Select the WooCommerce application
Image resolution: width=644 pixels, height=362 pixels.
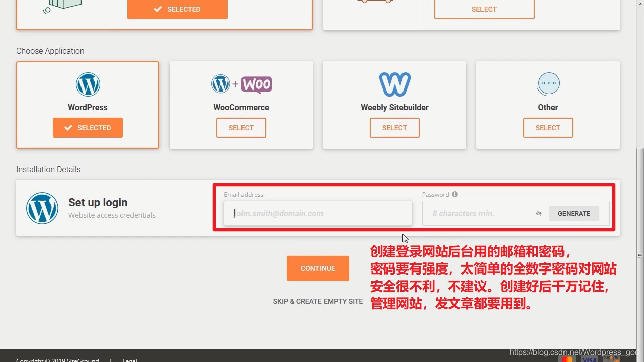pos(241,128)
